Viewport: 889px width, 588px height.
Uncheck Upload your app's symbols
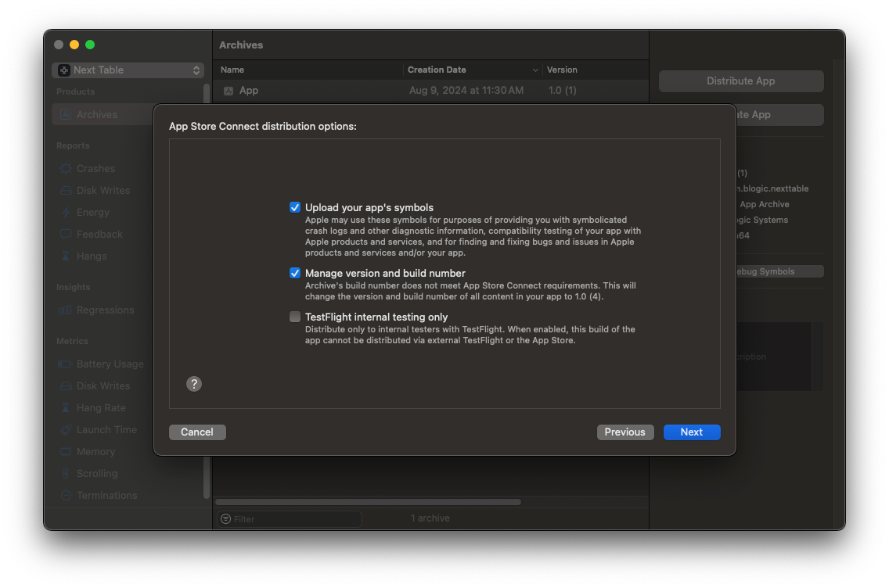click(295, 207)
